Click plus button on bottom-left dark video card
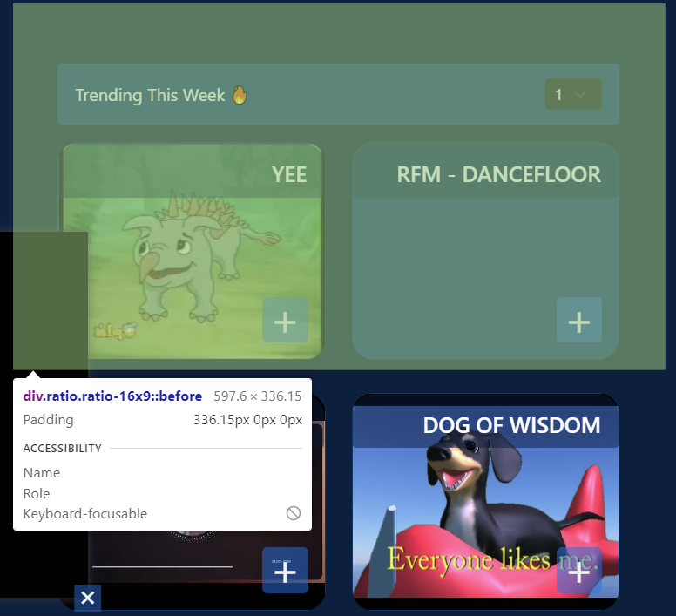 pyautogui.click(x=285, y=571)
